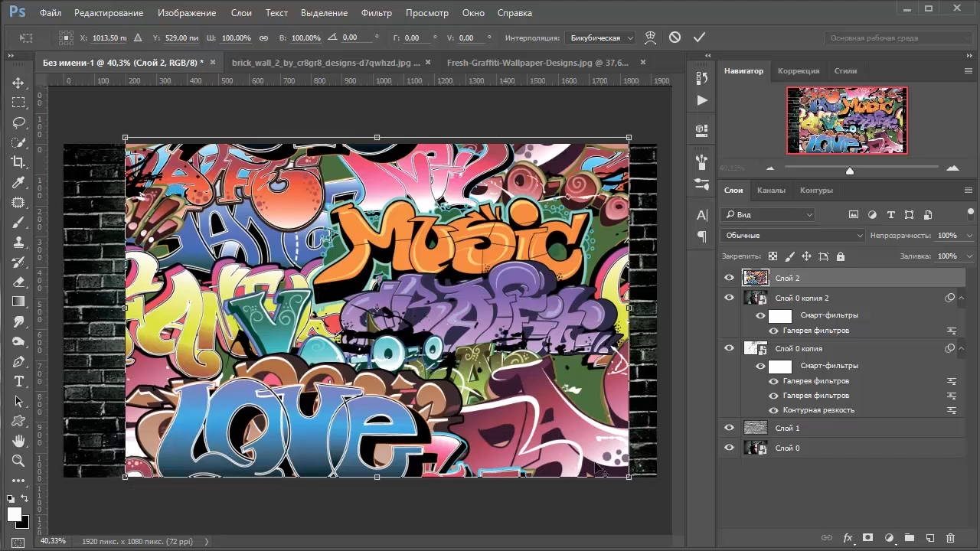Collapse smart filters of Слой 0 копия 2

click(961, 298)
